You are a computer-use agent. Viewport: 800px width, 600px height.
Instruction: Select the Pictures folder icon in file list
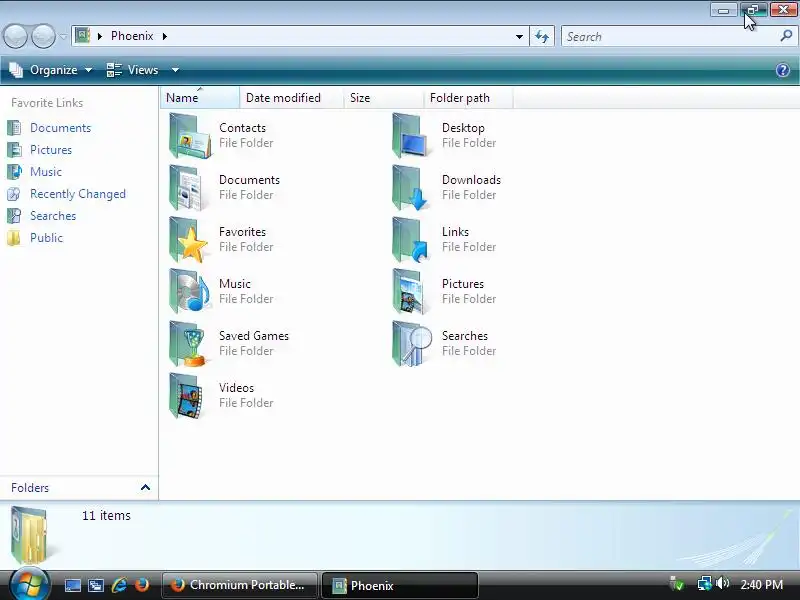[409, 292]
